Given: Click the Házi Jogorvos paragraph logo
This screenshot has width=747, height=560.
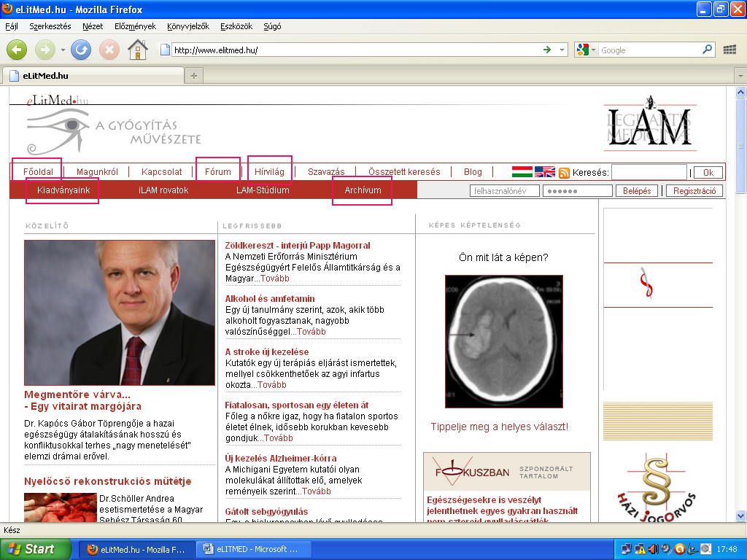Looking at the screenshot, I should click(x=657, y=488).
